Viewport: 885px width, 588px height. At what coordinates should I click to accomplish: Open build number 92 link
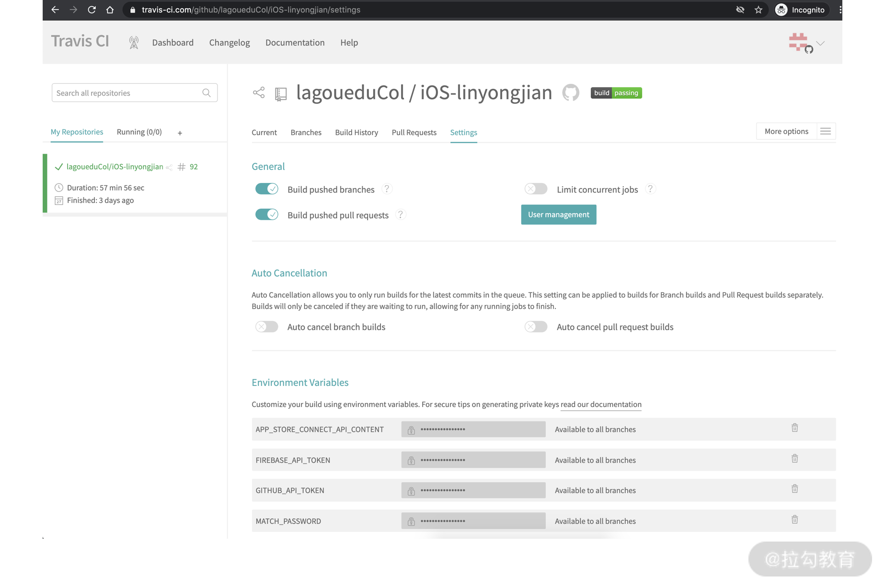tap(194, 167)
